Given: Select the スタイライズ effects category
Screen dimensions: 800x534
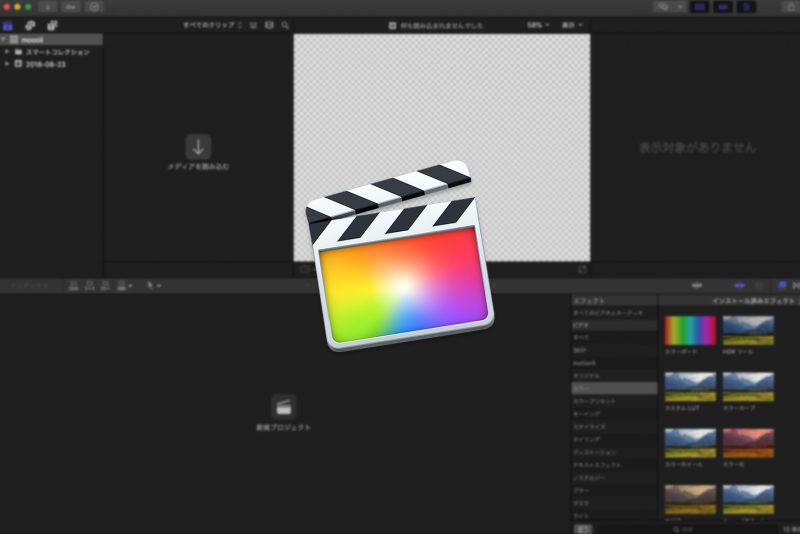Looking at the screenshot, I should click(x=614, y=427).
